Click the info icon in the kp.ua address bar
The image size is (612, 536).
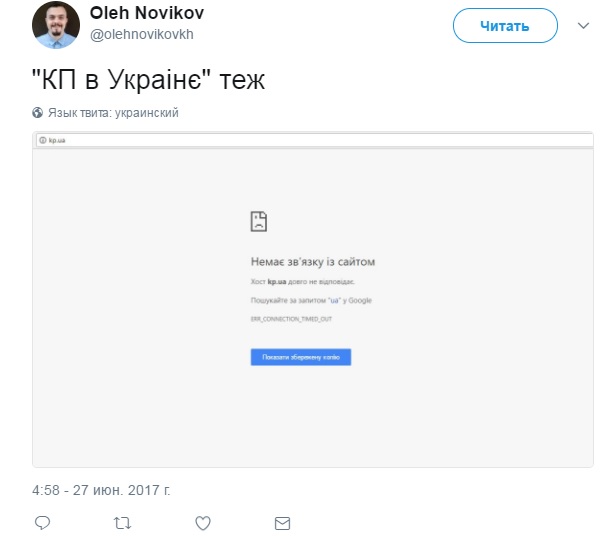(x=42, y=140)
